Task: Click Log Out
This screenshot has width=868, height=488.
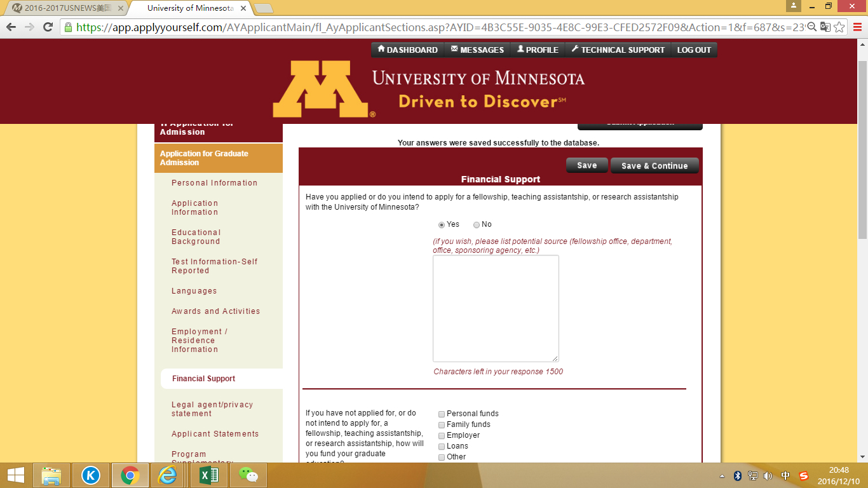Action: click(694, 50)
